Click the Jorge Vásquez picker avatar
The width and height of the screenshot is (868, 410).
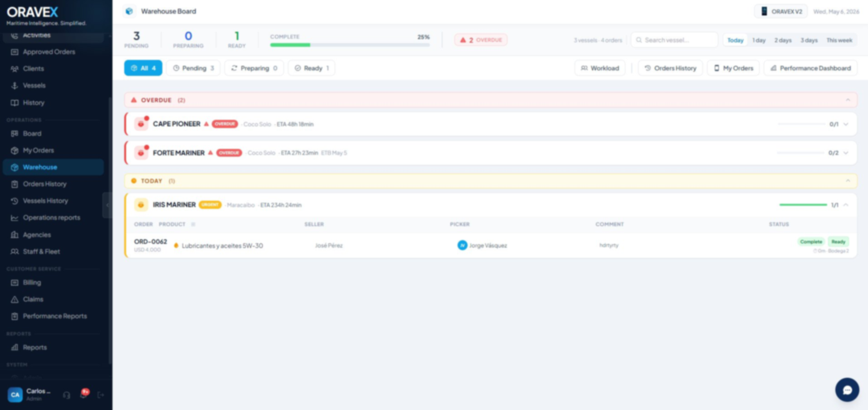click(462, 245)
